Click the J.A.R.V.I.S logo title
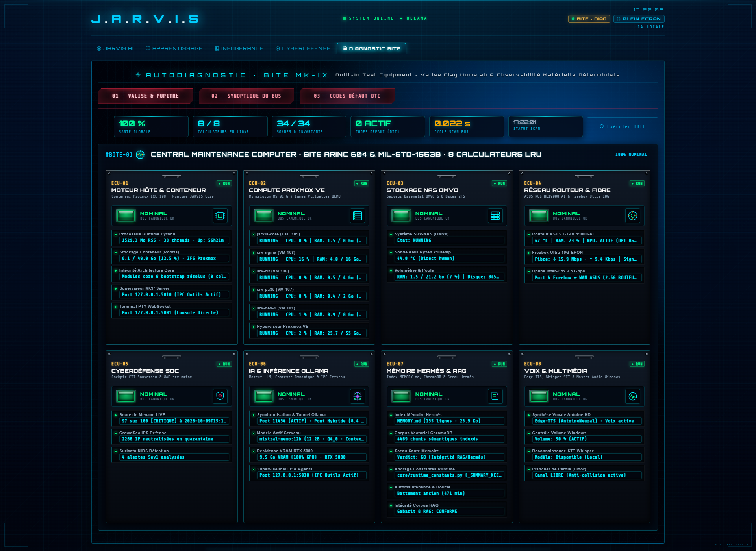 (145, 19)
